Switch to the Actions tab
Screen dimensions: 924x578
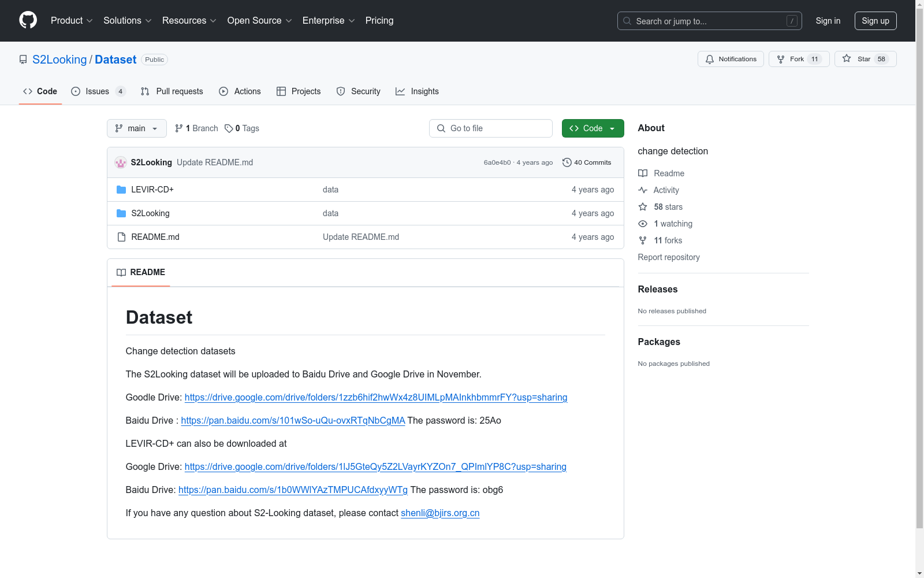[x=240, y=91]
